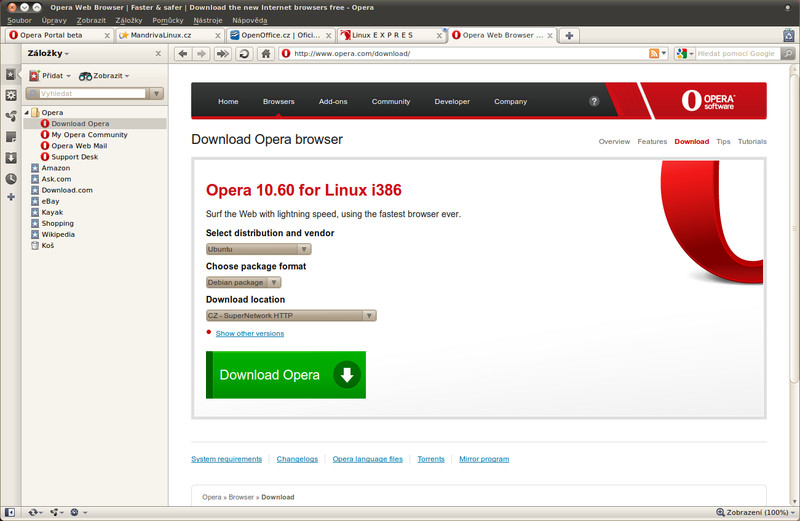Open the Unite panel icon in sidebar

(11, 116)
